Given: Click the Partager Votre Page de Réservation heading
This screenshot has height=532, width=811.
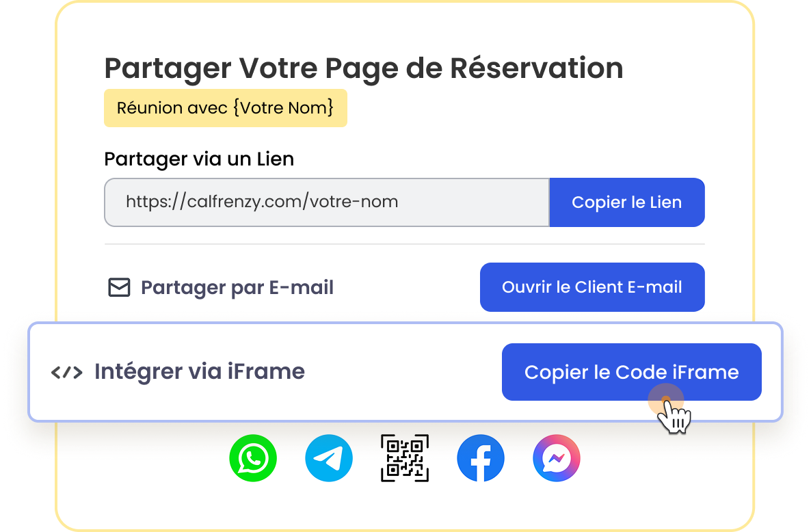Looking at the screenshot, I should click(363, 68).
